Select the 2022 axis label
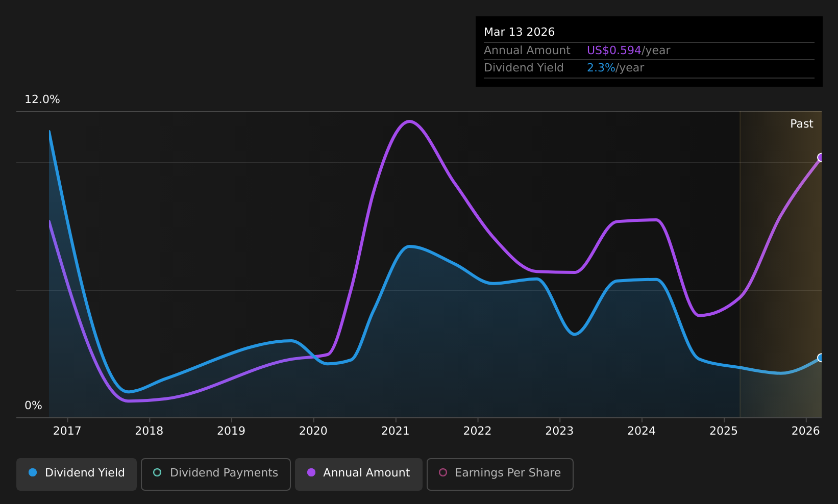 point(477,431)
